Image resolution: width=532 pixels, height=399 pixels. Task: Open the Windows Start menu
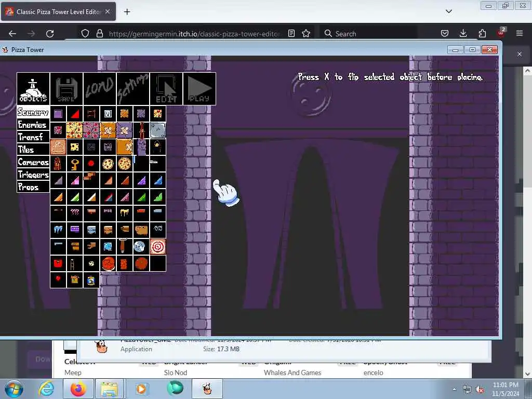tap(14, 389)
